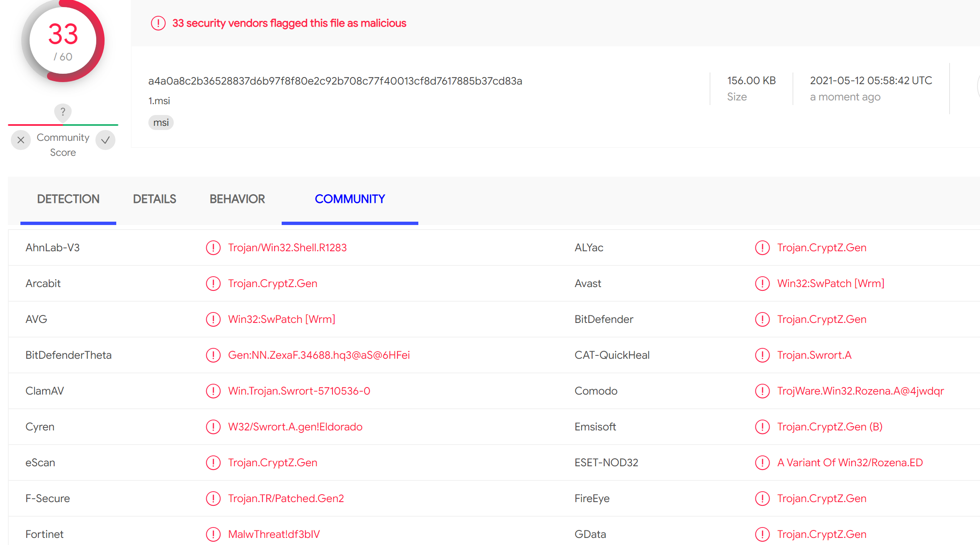Click the alert icon in the Fortinet row
Viewport: 980px width, 545px height.
point(213,534)
